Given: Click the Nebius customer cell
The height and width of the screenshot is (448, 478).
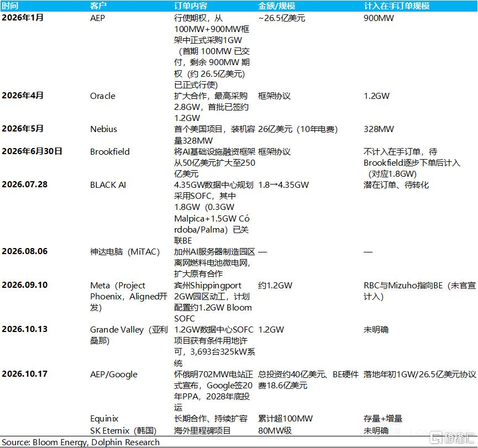Looking at the screenshot, I should coord(104,129).
